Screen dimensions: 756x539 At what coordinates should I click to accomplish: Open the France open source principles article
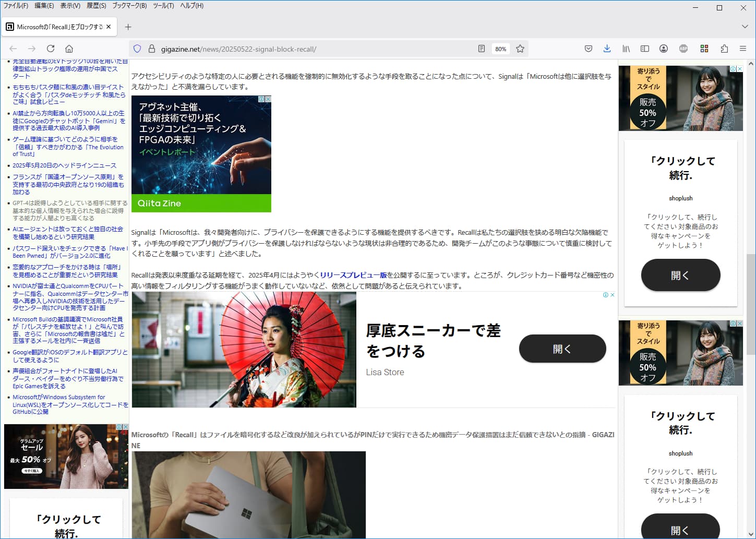point(68,184)
